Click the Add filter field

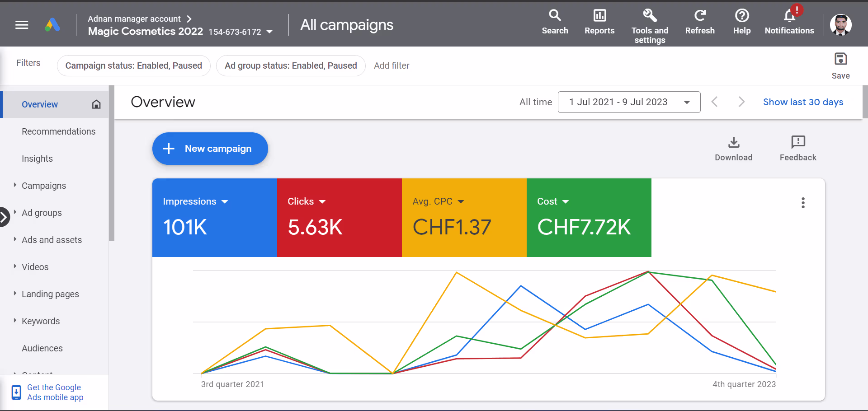tap(392, 65)
